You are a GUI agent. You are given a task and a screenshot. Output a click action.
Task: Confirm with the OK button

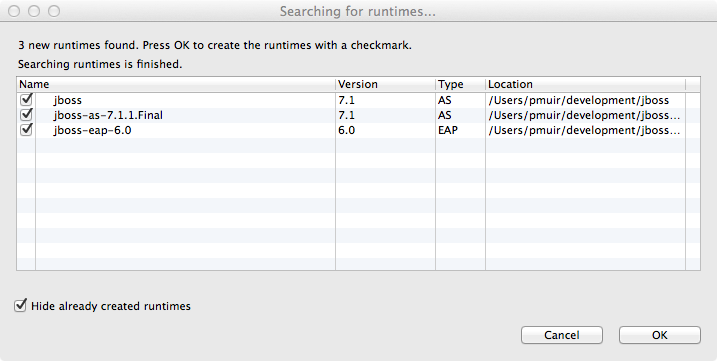(x=659, y=335)
